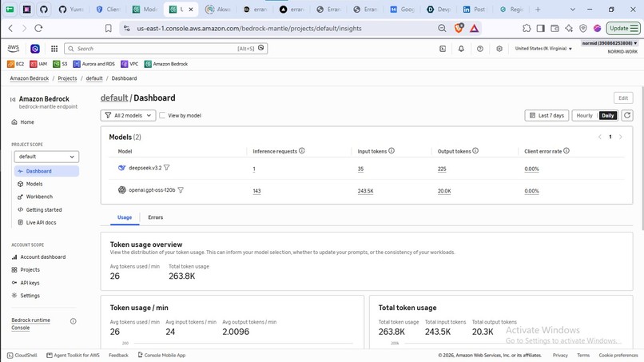Open the AWS services grid menu
Image resolution: width=644 pixels, height=362 pixels.
click(54, 49)
